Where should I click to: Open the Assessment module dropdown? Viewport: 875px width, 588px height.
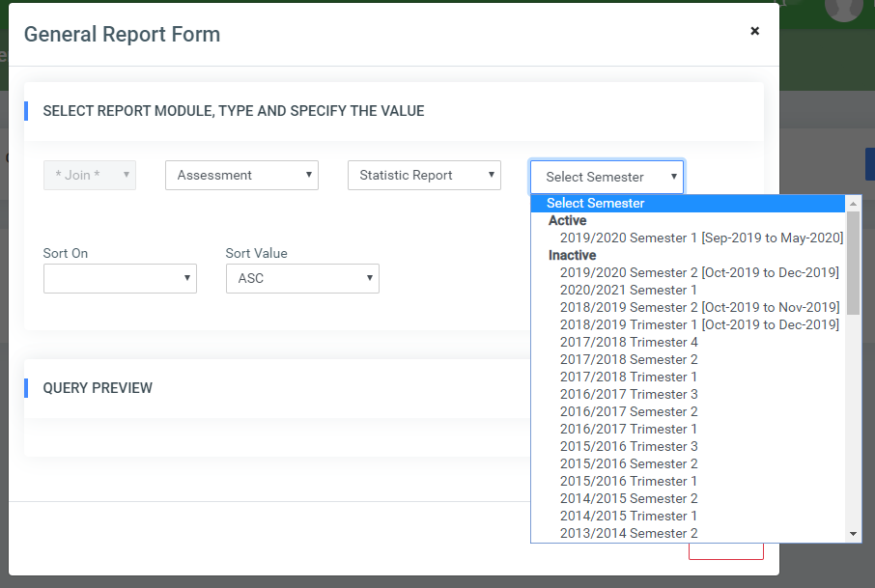[240, 175]
